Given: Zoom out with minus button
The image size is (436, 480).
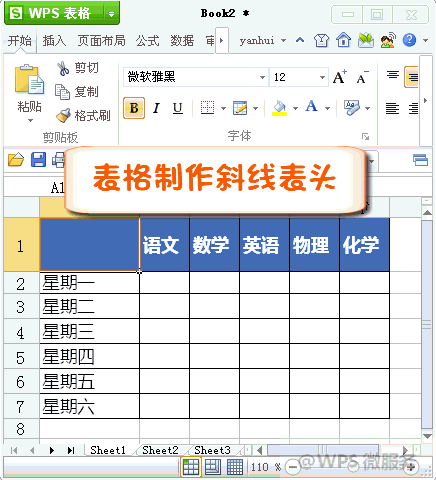Looking at the screenshot, I should pos(293,467).
